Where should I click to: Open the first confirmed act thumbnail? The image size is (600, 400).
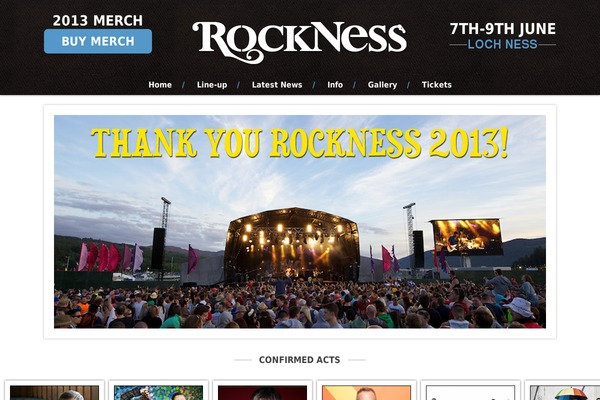click(54, 391)
